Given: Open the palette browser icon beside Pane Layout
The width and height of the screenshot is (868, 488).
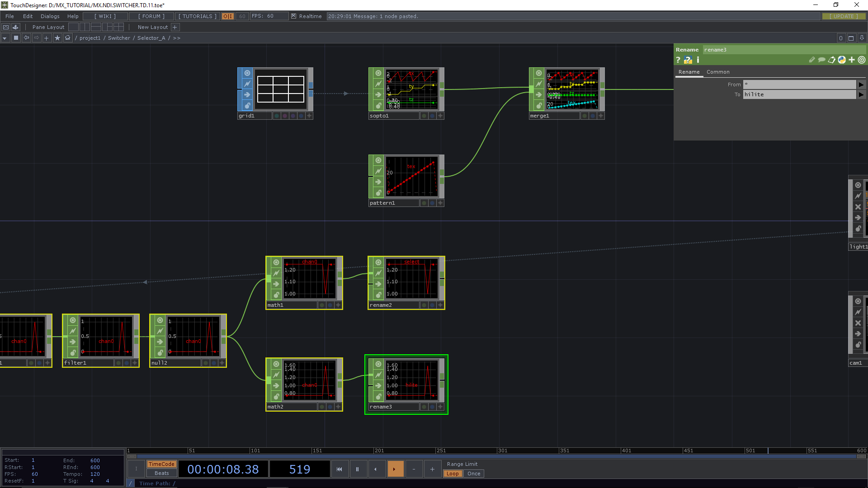Looking at the screenshot, I should click(16, 27).
